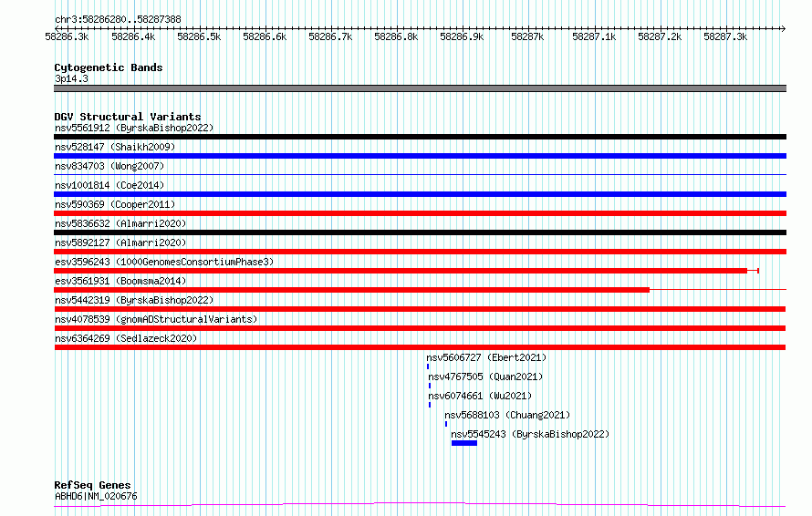The width and height of the screenshot is (812, 516).
Task: Select the black nsv5836632 variant bar
Action: tap(420, 232)
